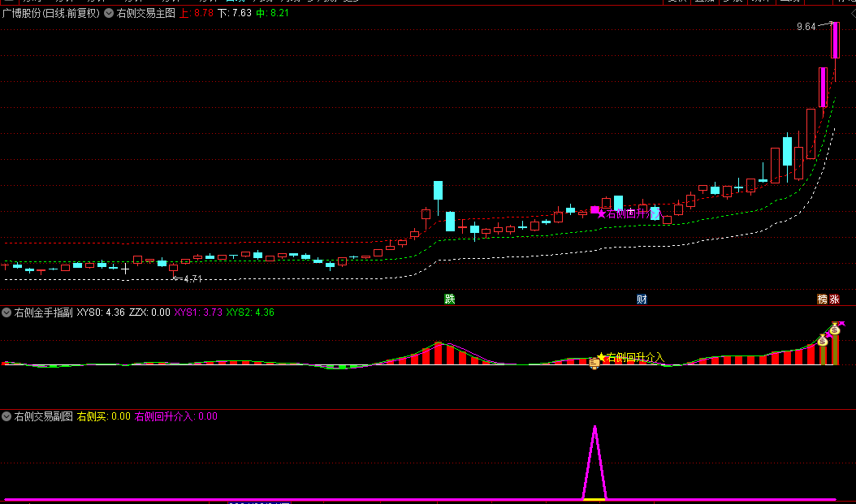Open the dropdown arrow beside 右侧交易主图

click(x=109, y=13)
